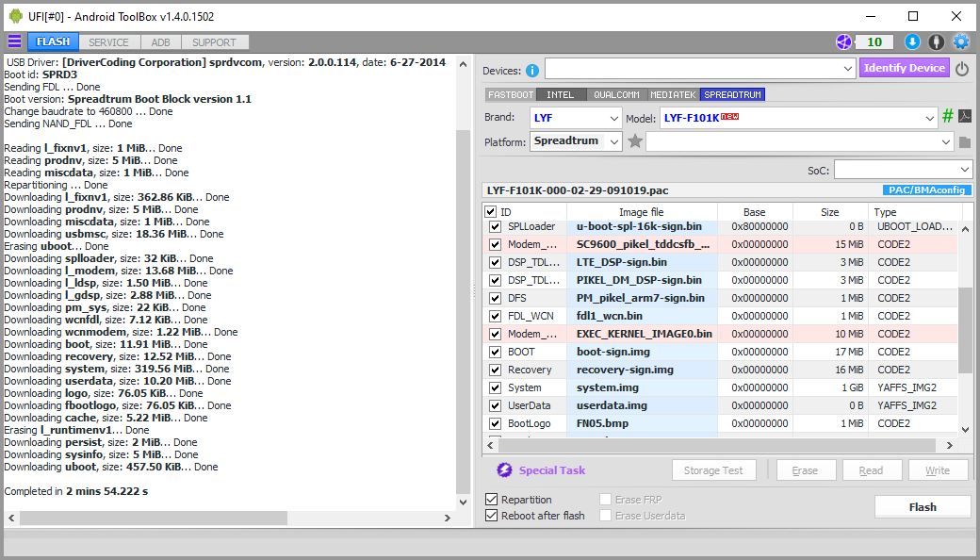Click the Devices info icon
The width and height of the screenshot is (980, 560).
coord(531,71)
